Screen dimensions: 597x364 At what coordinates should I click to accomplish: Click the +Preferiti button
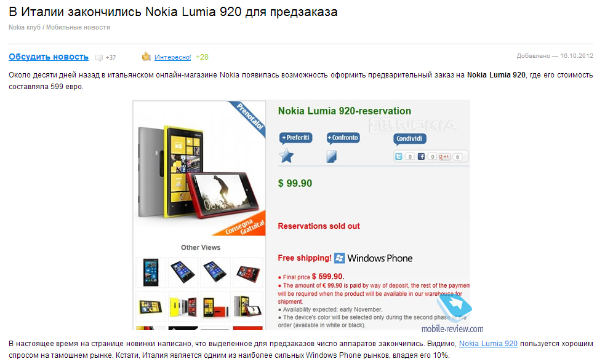click(x=296, y=138)
